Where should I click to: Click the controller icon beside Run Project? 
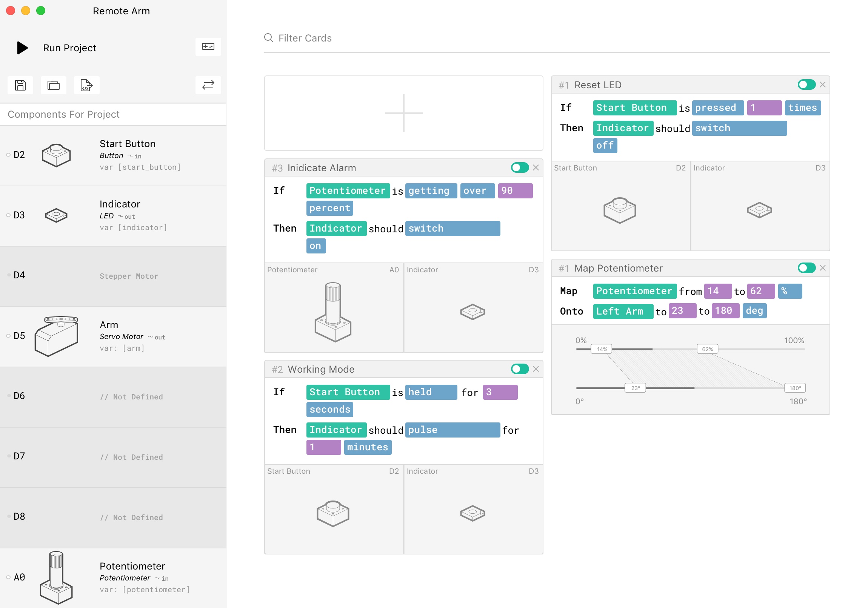[208, 46]
